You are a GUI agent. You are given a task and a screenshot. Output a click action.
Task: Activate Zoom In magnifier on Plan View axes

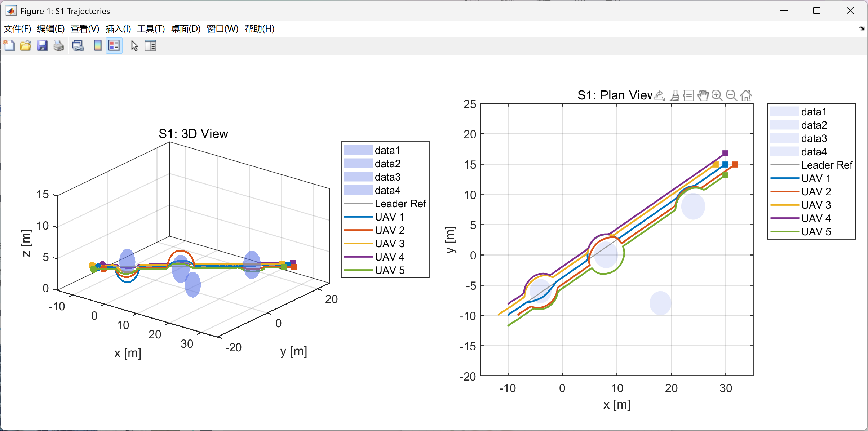(x=717, y=95)
